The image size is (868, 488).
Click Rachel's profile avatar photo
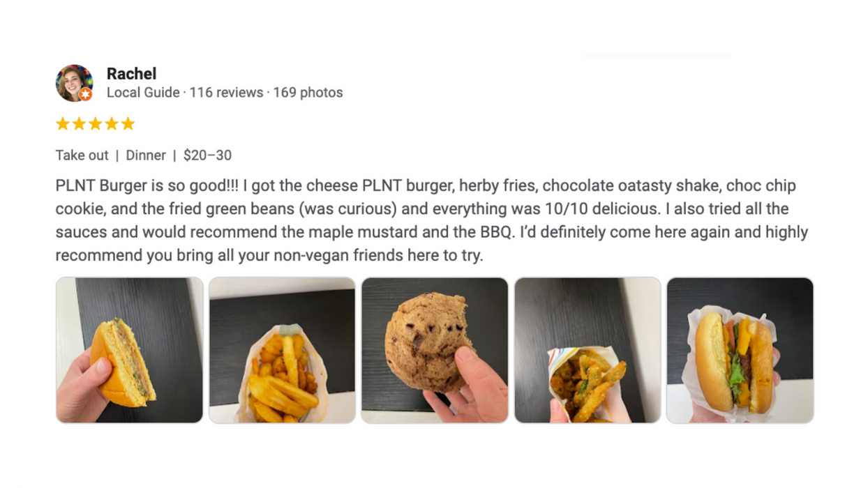(x=74, y=83)
